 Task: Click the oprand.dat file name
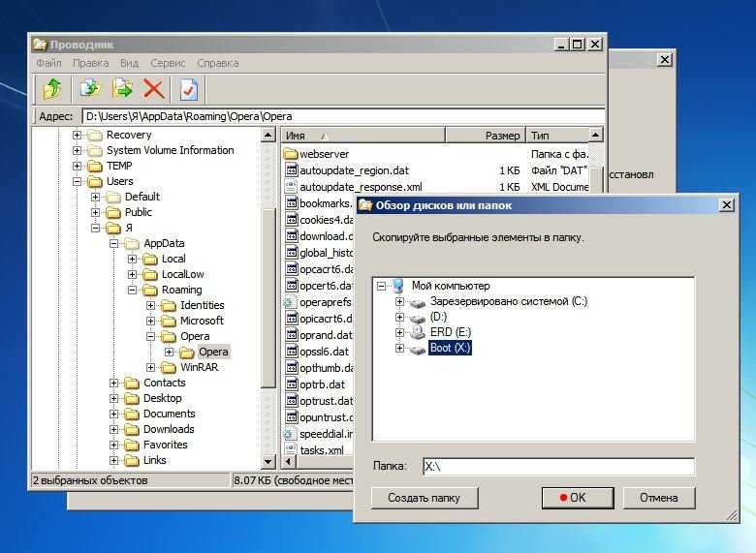pos(326,334)
